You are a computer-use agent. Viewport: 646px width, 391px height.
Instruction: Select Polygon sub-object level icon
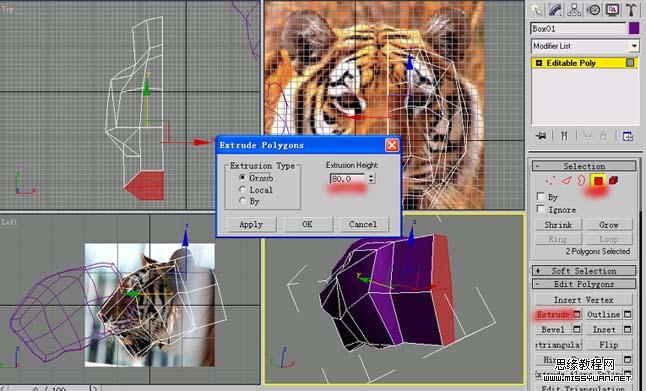click(598, 180)
